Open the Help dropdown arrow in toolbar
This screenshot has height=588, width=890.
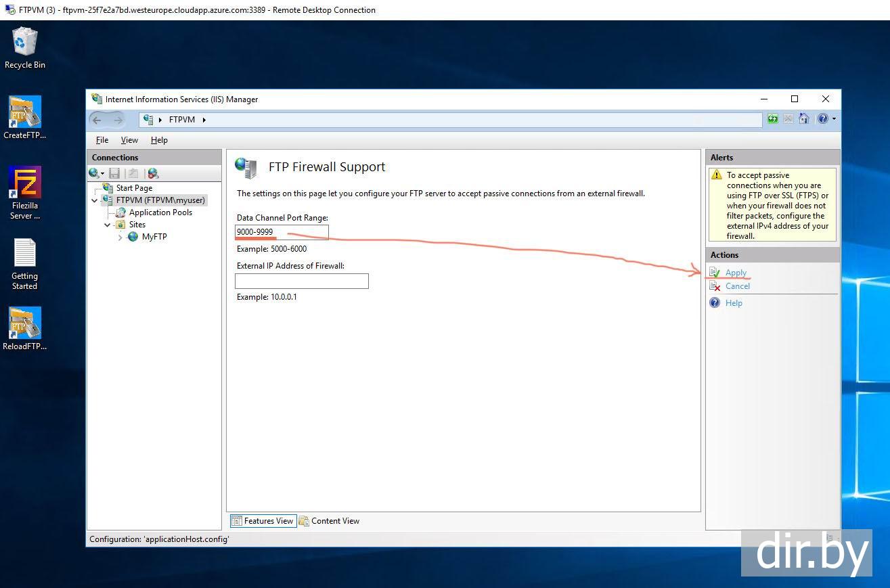[834, 119]
